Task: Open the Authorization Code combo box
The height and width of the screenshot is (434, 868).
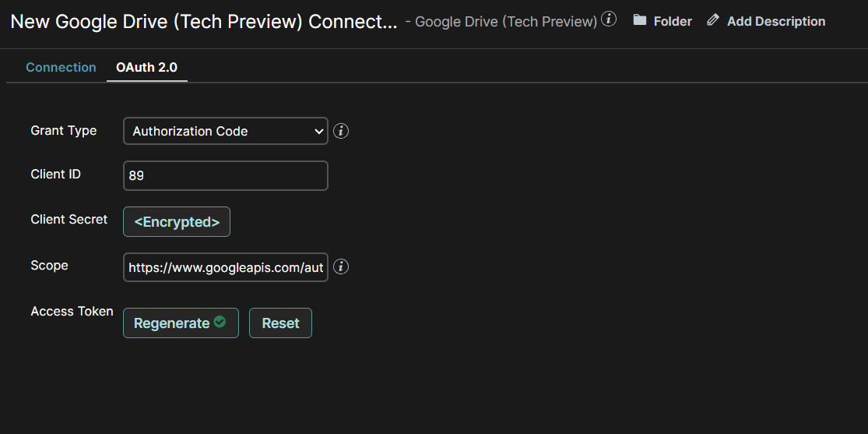Action: 218,132
